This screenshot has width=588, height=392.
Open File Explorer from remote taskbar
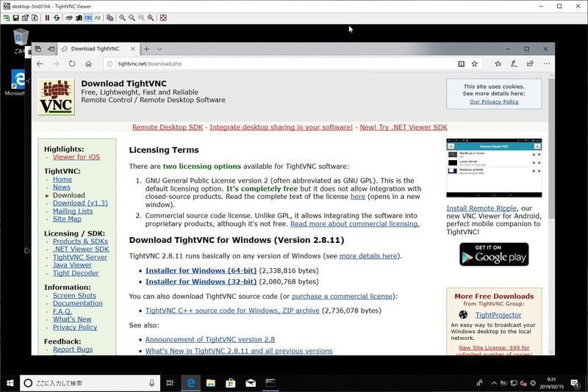pyautogui.click(x=211, y=383)
